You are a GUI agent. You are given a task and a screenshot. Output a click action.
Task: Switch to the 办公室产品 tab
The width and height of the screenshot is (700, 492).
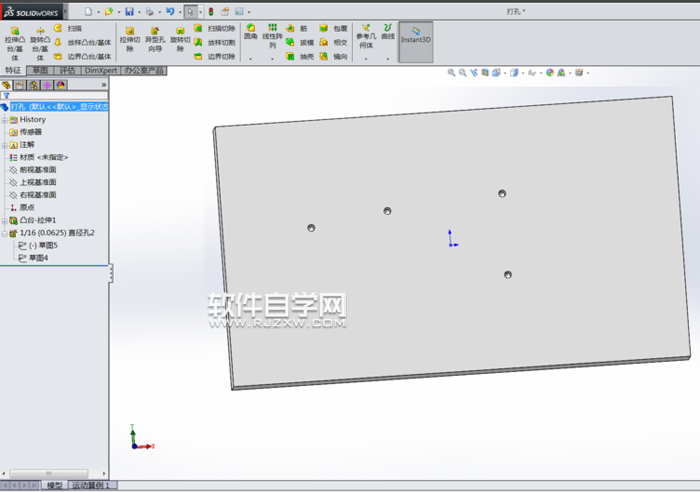click(144, 71)
